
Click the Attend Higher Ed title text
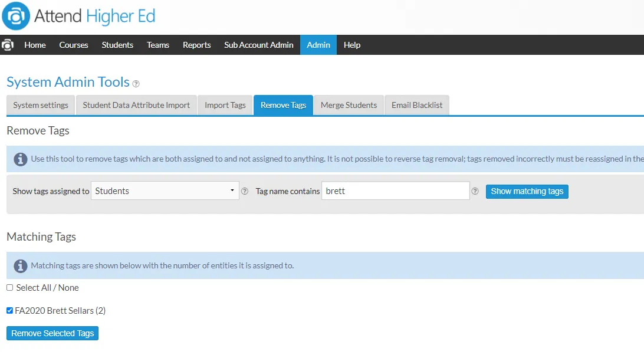(x=94, y=17)
